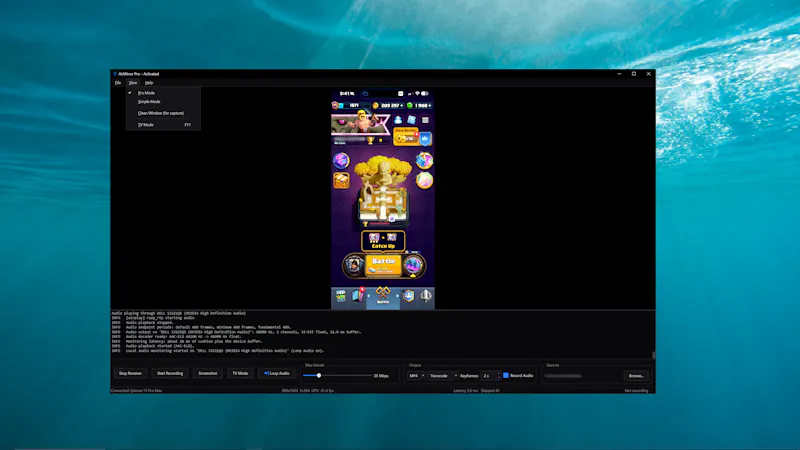
Task: Click the TV Mode toolbar button
Action: pos(240,373)
